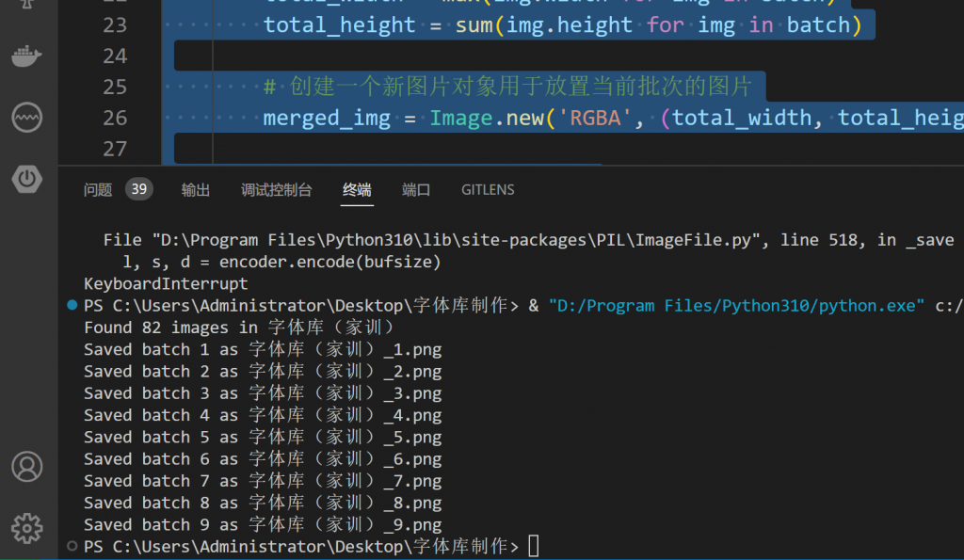This screenshot has height=560, width=964.
Task: Click hollow circle marker beside last prompt
Action: (x=72, y=546)
